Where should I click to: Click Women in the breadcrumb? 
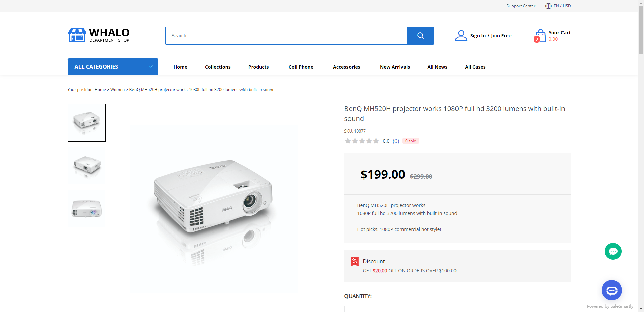point(117,90)
